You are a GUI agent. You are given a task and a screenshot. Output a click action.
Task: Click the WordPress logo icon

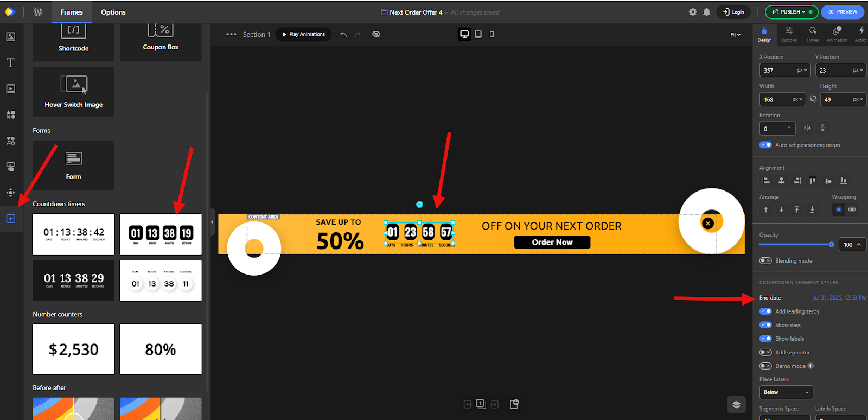pos(38,12)
